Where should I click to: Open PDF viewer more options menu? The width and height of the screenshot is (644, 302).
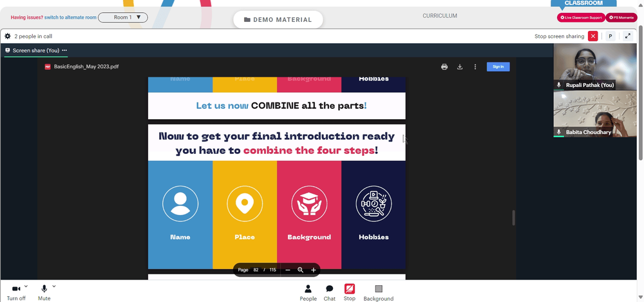[475, 67]
